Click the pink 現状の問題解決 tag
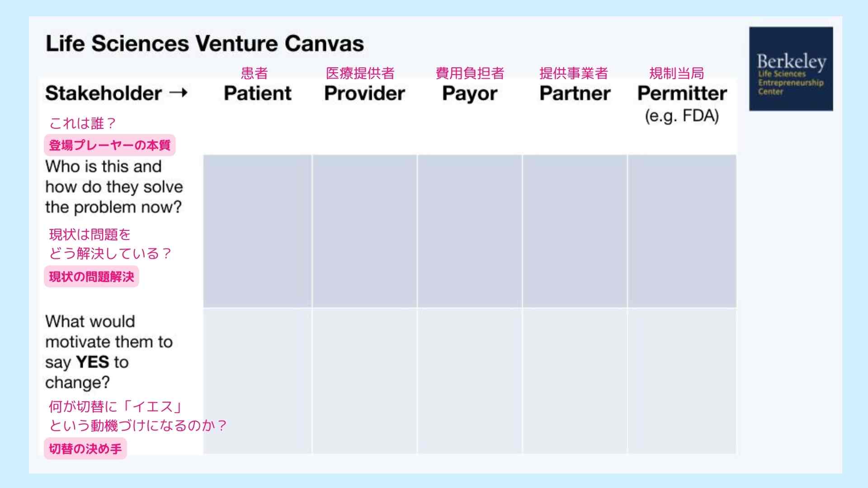 pos(91,277)
